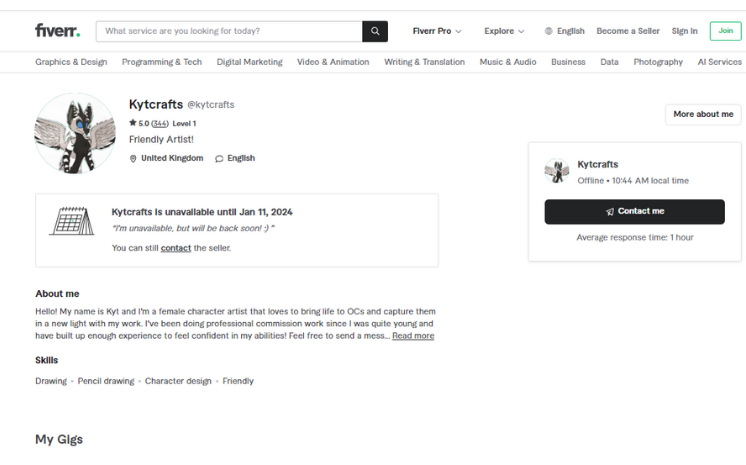Click the small Kytcrafts avatar in contact card

pos(557,171)
